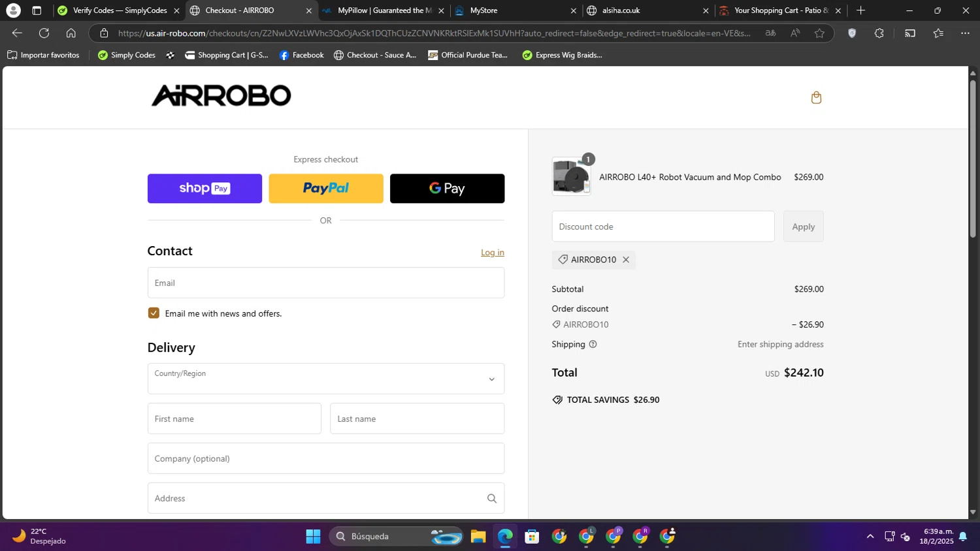Open the notifications bell in taskbar
This screenshot has width=980, height=551.
click(962, 537)
